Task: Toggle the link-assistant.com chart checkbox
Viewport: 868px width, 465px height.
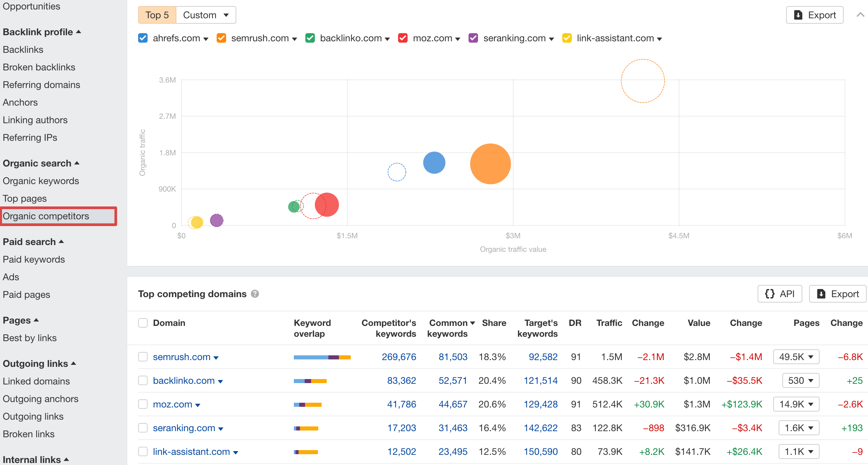Action: pos(567,38)
